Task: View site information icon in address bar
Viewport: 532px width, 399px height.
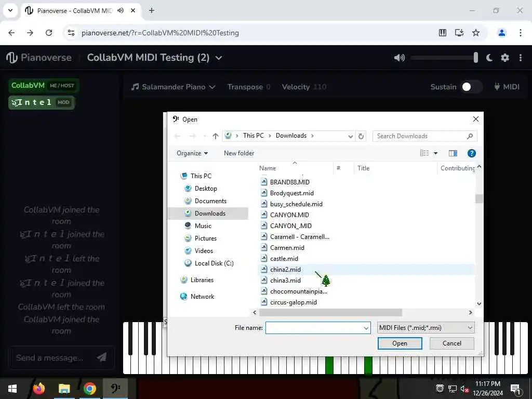Action: click(x=71, y=33)
